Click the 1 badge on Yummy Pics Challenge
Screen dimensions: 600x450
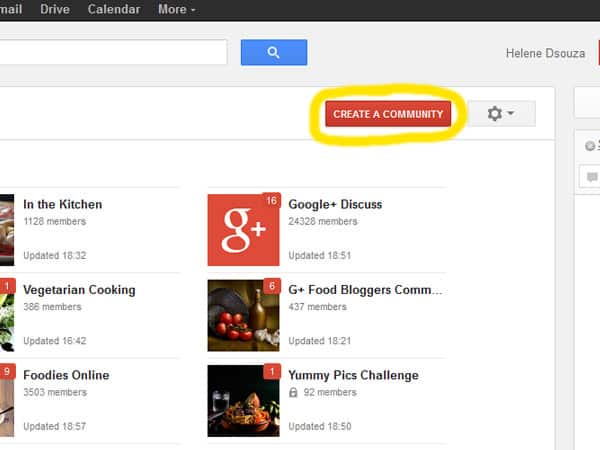click(272, 371)
